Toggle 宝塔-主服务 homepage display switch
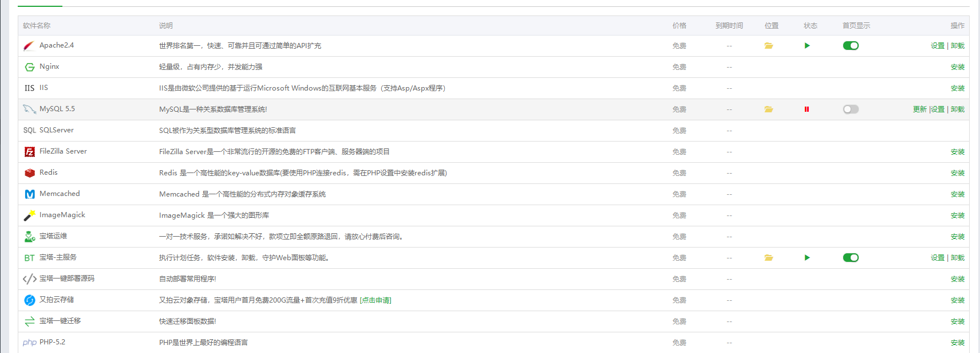This screenshot has height=353, width=980. pyautogui.click(x=851, y=258)
